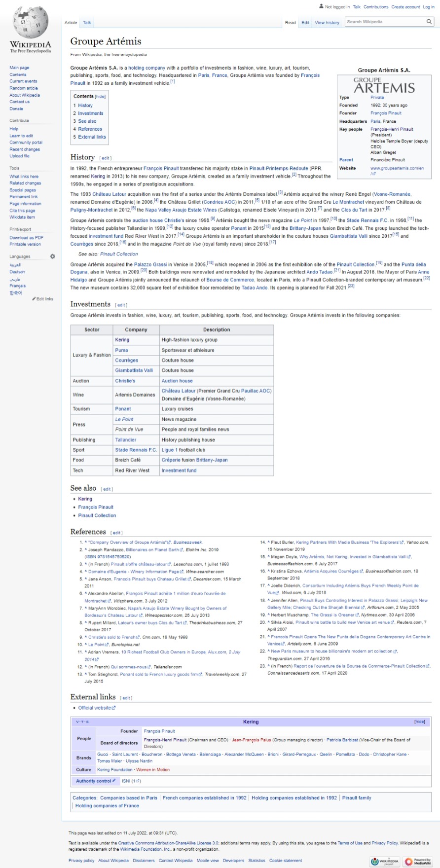The height and width of the screenshot is (868, 440).
Task: Click the Log in link
Action: coord(429,7)
